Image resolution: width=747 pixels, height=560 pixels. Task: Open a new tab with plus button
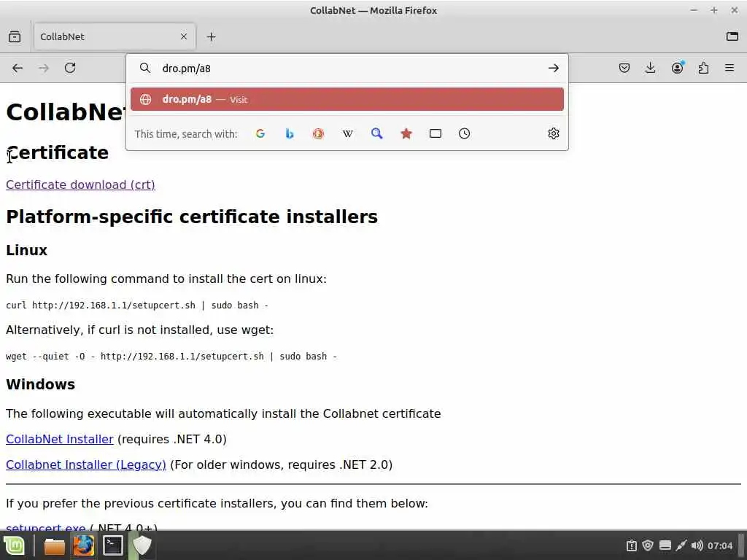click(x=211, y=36)
